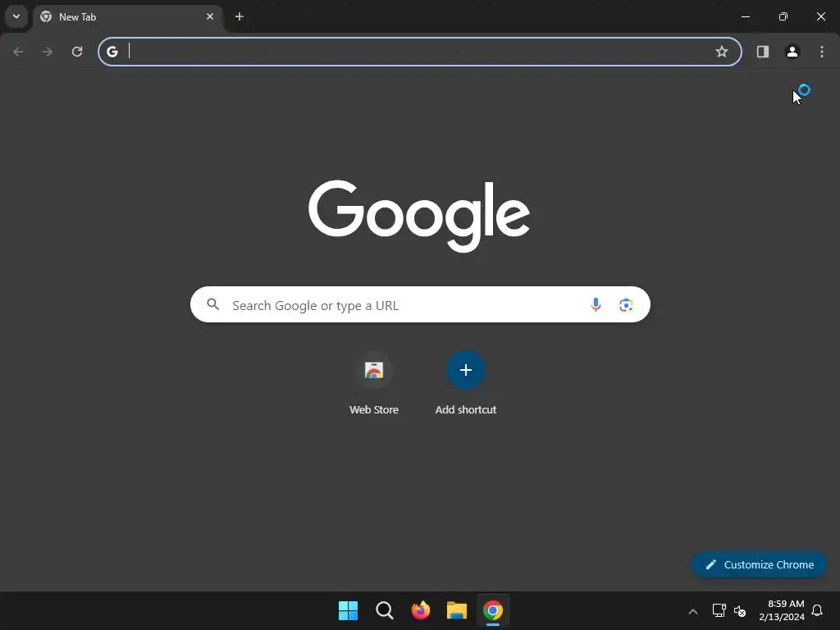
Task: Click the Search Google or type URL box
Action: tap(420, 305)
